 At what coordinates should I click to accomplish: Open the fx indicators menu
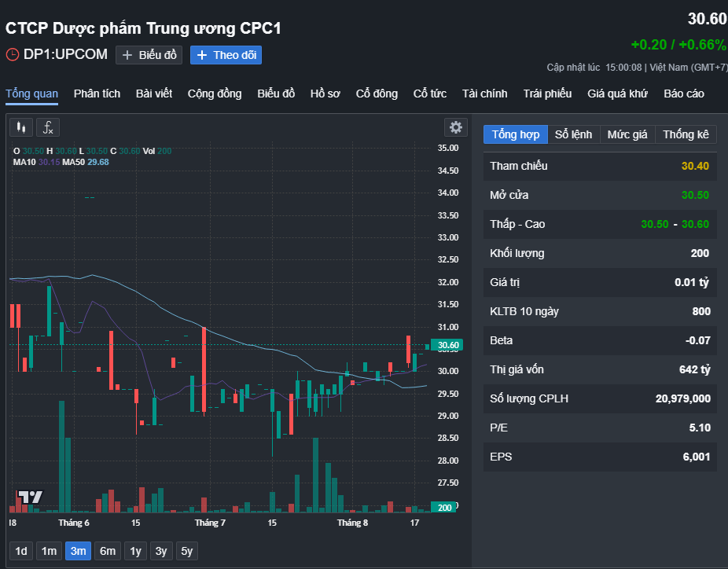(48, 127)
